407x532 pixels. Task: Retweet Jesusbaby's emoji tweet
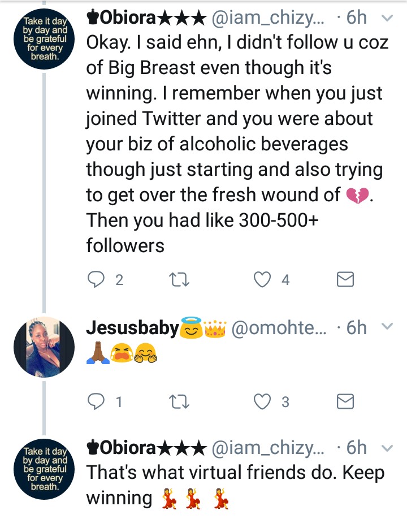pyautogui.click(x=179, y=401)
